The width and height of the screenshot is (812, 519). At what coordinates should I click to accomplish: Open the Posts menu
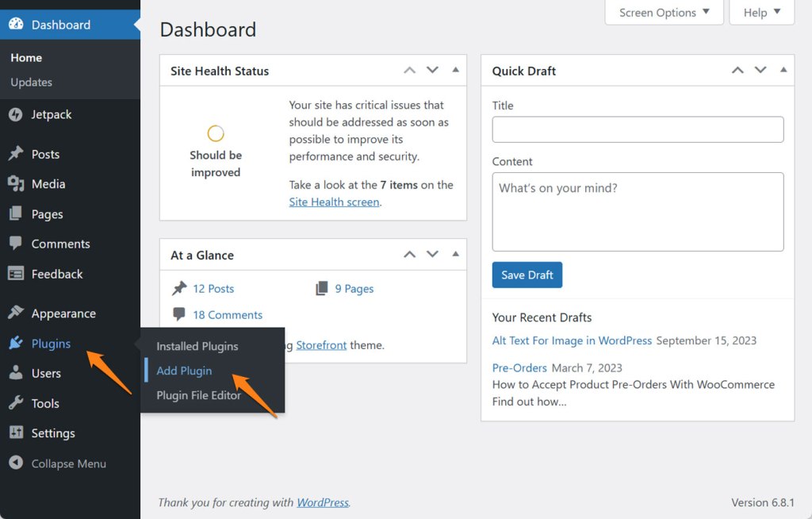pyautogui.click(x=45, y=154)
